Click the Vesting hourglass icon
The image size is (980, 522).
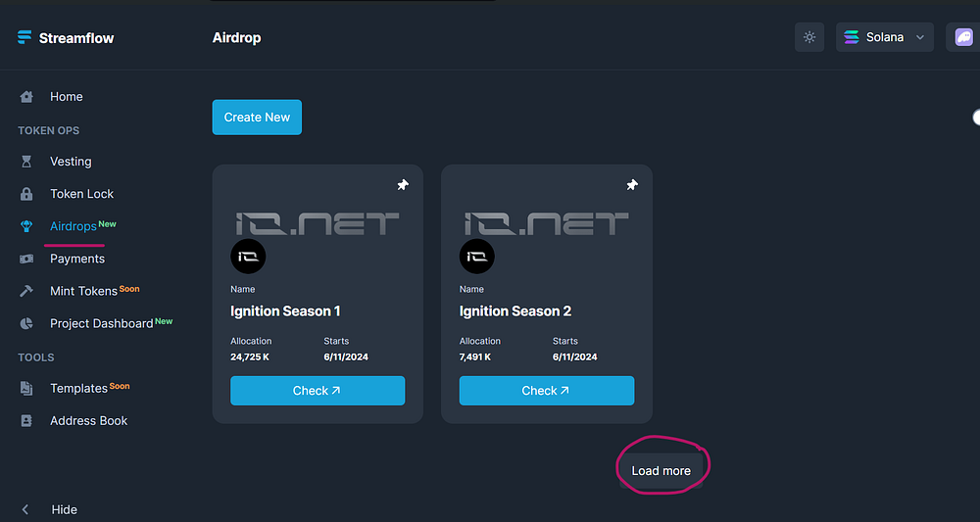26,162
